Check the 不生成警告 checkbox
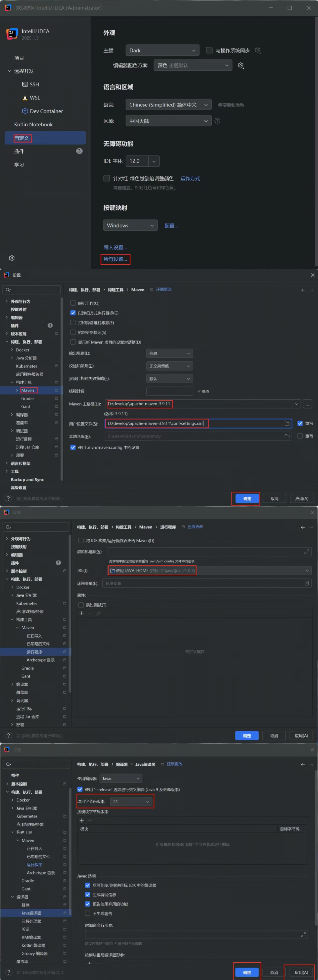This screenshot has width=318, height=980. 88,914
